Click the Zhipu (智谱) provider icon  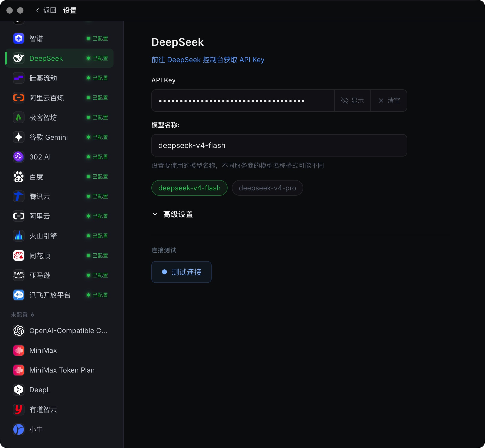(x=19, y=39)
